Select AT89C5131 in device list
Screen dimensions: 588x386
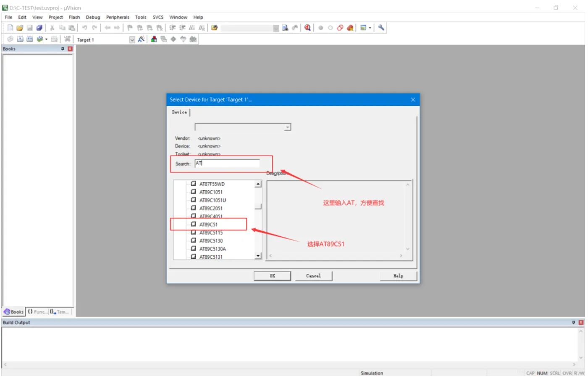211,257
